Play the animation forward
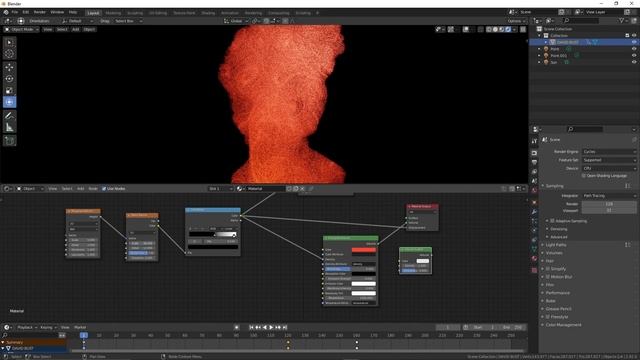The width and height of the screenshot is (640, 360). point(271,327)
